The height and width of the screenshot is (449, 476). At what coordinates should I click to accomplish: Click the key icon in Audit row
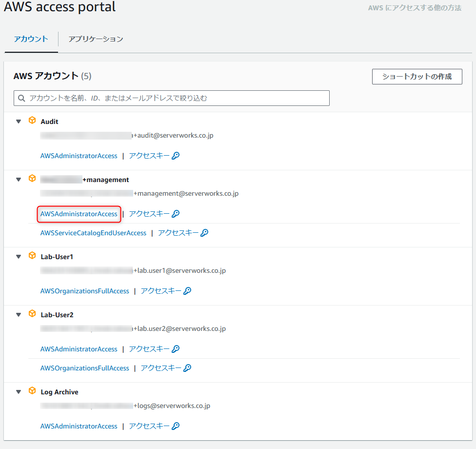pos(176,156)
